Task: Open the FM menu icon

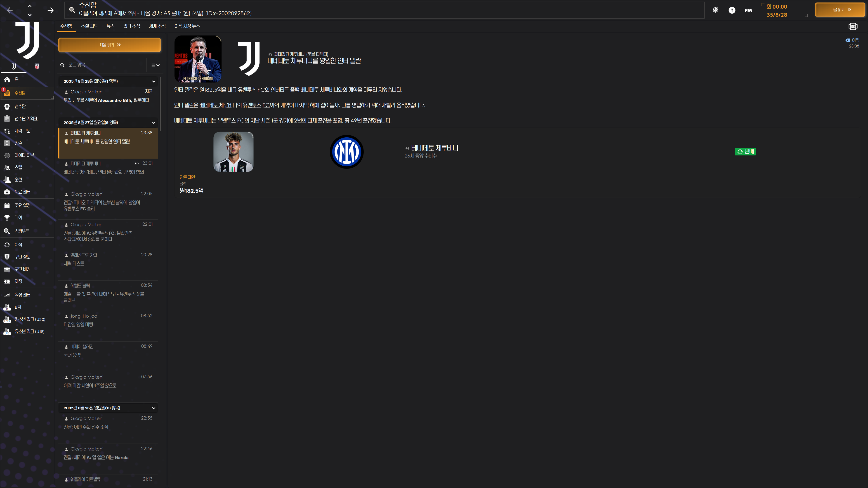Action: (x=748, y=10)
